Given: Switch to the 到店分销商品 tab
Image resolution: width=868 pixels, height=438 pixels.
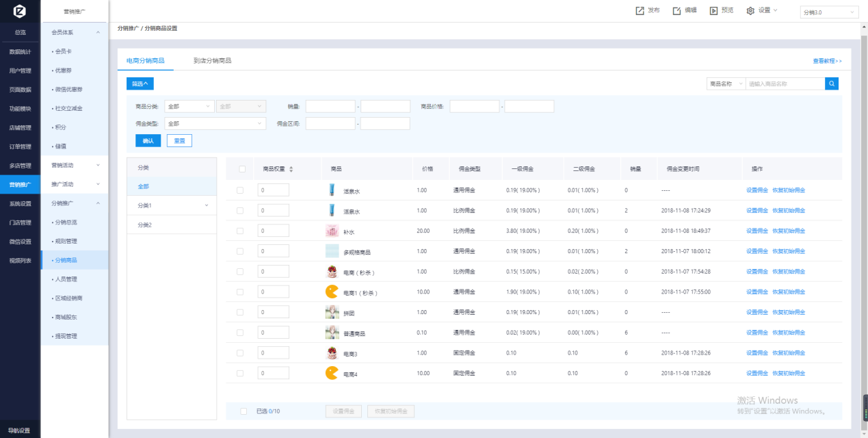Looking at the screenshot, I should (212, 61).
